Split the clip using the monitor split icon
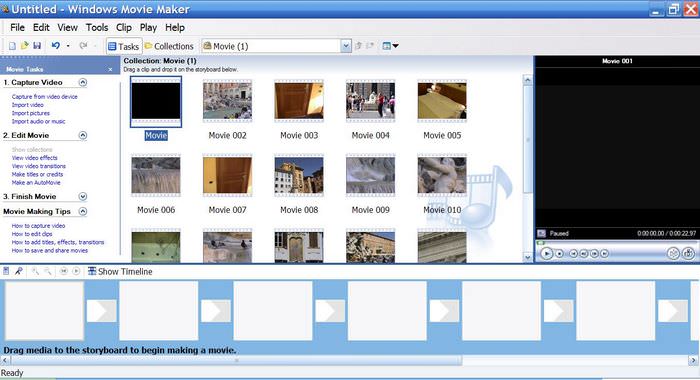The width and height of the screenshot is (700, 380). (673, 254)
